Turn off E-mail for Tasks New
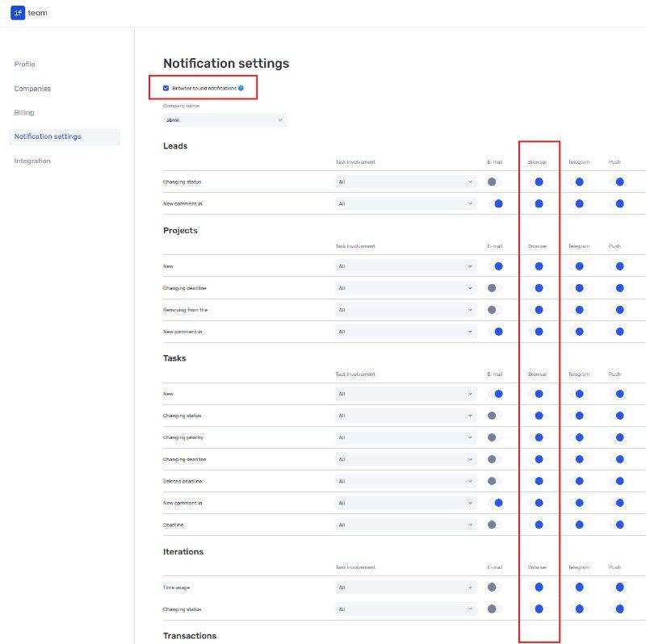 tap(495, 394)
